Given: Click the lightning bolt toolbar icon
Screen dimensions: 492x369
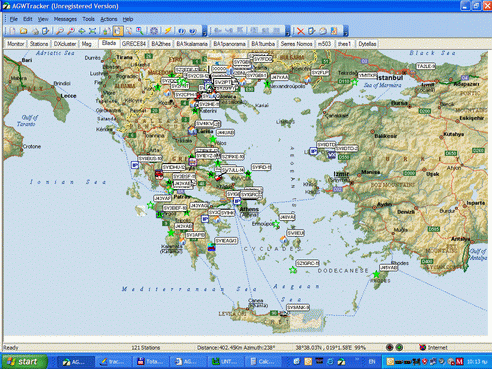Looking at the screenshot, I should (x=168, y=31).
